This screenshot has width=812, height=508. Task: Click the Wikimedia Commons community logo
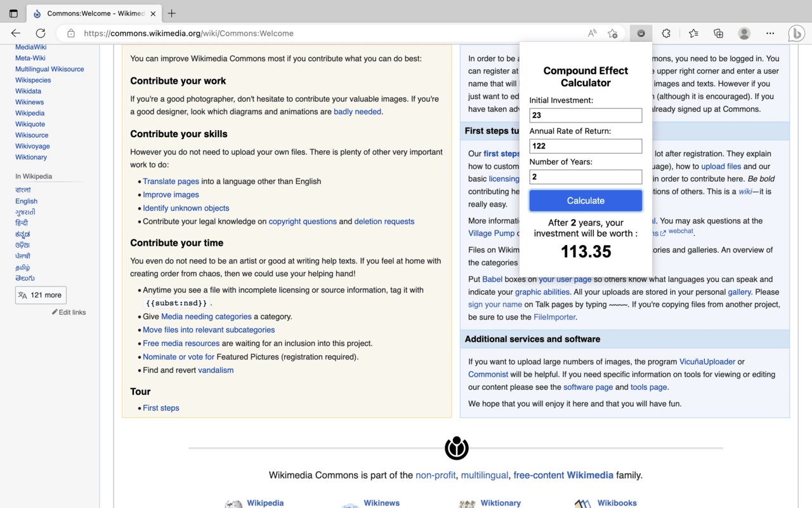click(457, 448)
